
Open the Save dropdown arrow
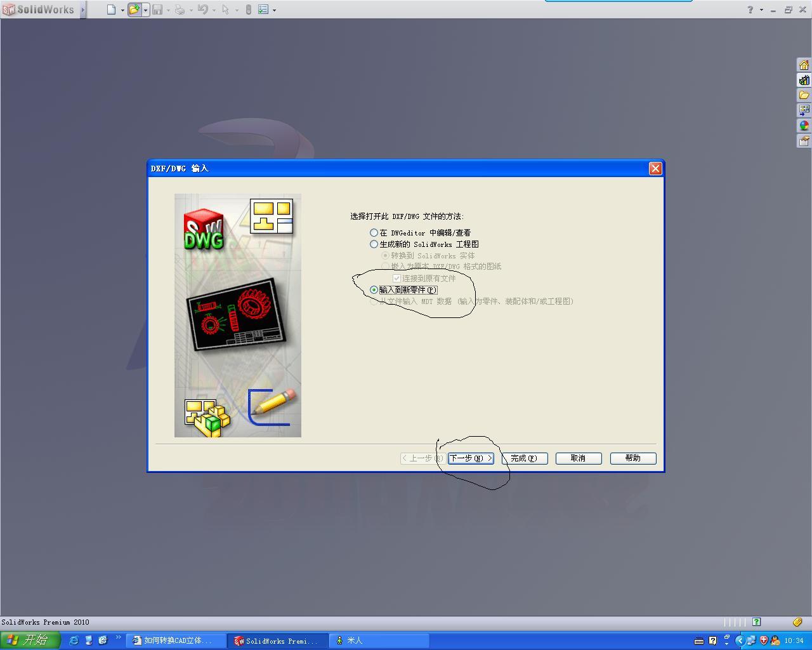pyautogui.click(x=168, y=10)
